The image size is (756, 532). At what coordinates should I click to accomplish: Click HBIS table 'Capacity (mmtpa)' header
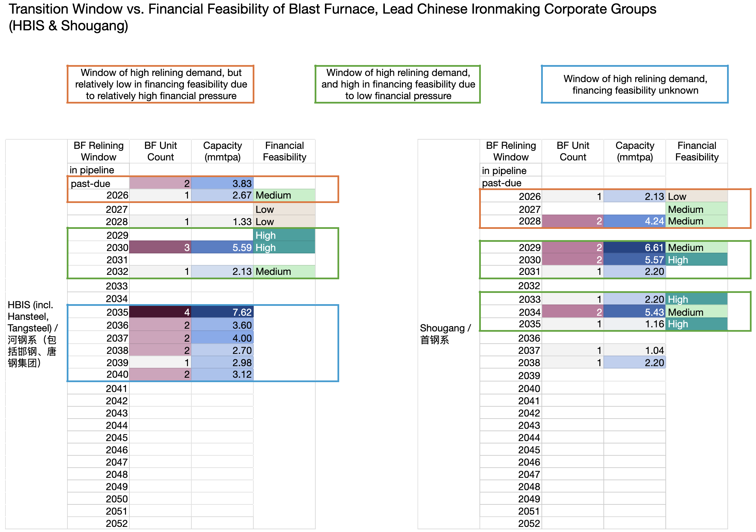point(222,151)
